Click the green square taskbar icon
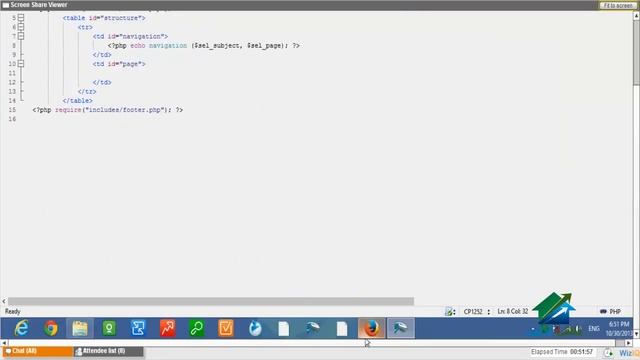This screenshot has width=640, height=360. 109,328
